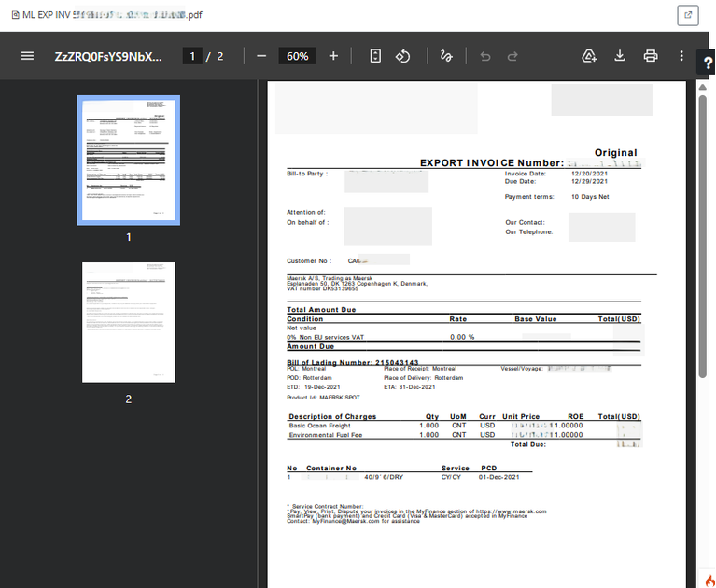Select page 2 thumbnail

(129, 322)
